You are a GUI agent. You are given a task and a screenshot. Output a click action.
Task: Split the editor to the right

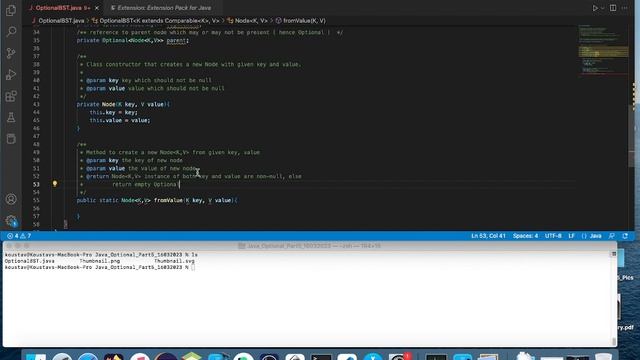click(613, 8)
